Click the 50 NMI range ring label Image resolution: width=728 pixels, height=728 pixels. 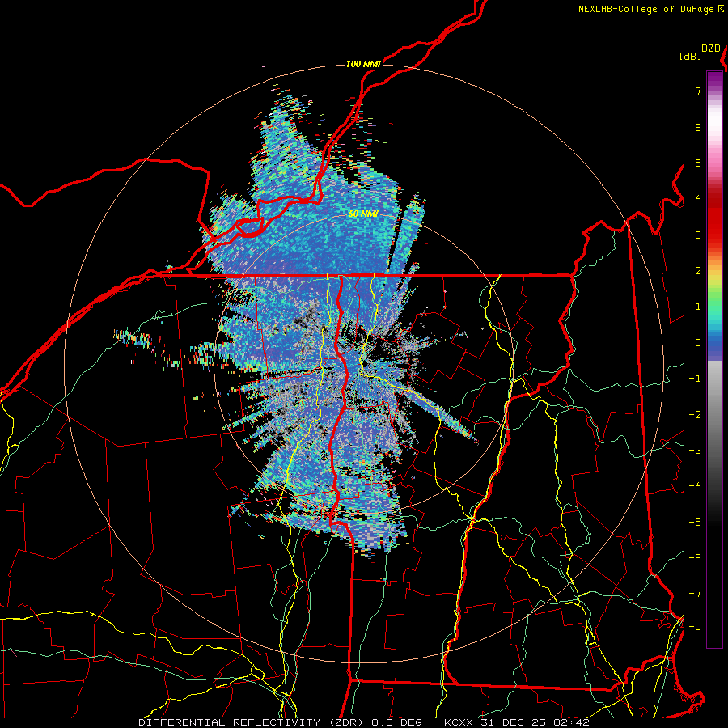(363, 214)
